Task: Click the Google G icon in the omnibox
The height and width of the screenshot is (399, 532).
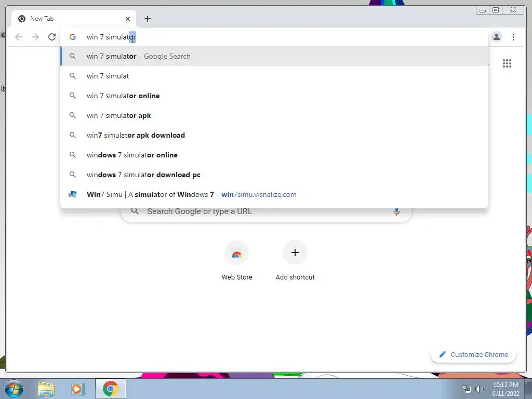Action: click(73, 37)
